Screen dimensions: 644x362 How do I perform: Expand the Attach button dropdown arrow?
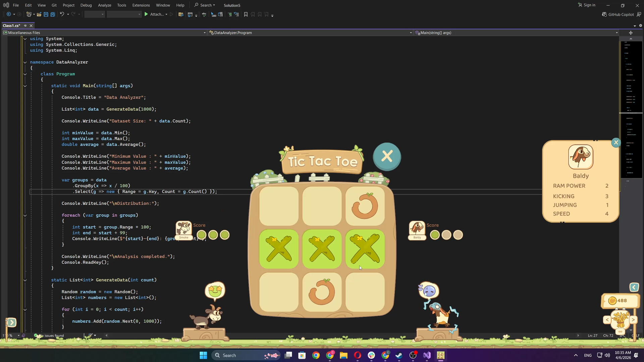(166, 14)
